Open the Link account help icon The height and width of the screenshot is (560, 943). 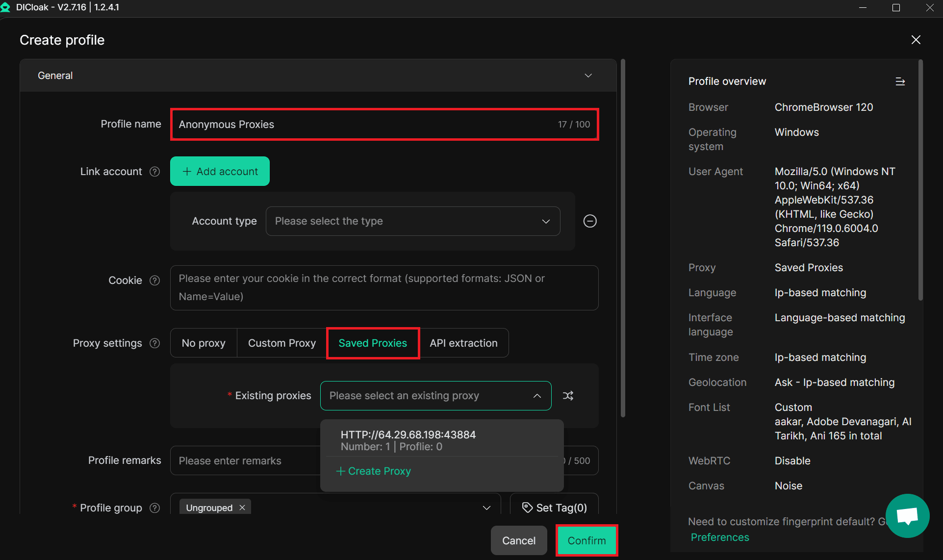click(154, 171)
